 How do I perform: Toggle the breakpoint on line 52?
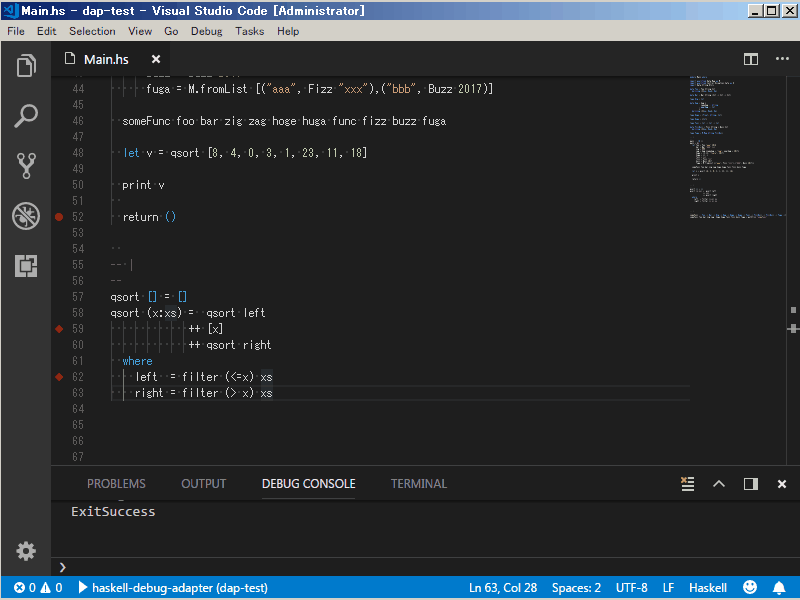tap(60, 216)
